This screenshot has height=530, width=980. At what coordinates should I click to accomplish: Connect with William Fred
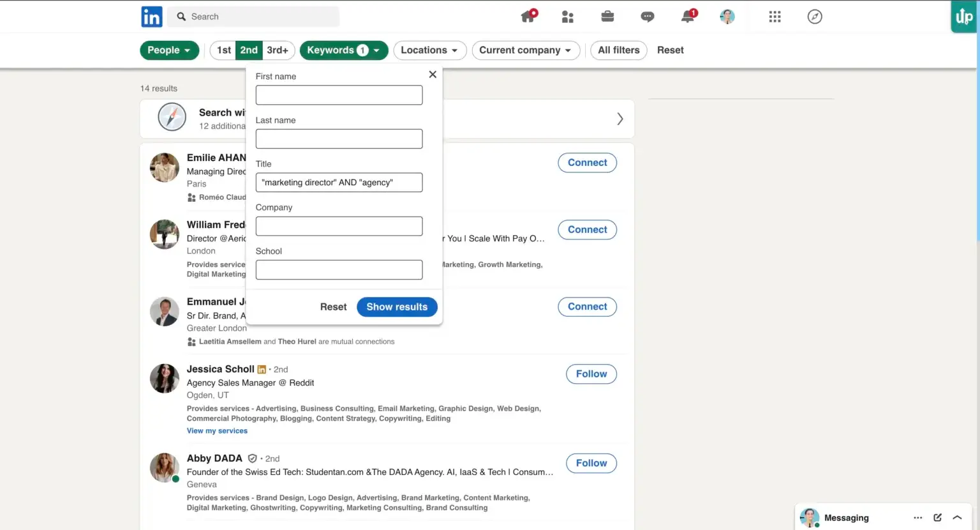pyautogui.click(x=587, y=230)
